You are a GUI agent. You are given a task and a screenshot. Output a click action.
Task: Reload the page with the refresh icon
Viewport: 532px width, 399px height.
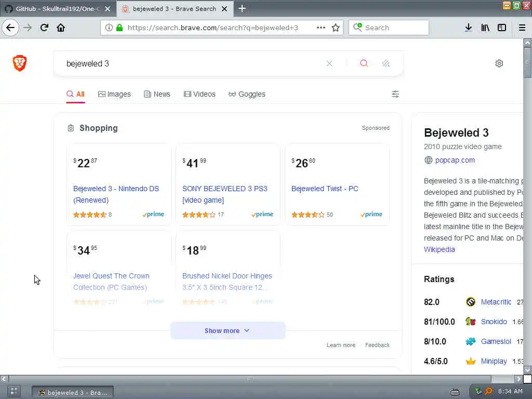coord(45,28)
